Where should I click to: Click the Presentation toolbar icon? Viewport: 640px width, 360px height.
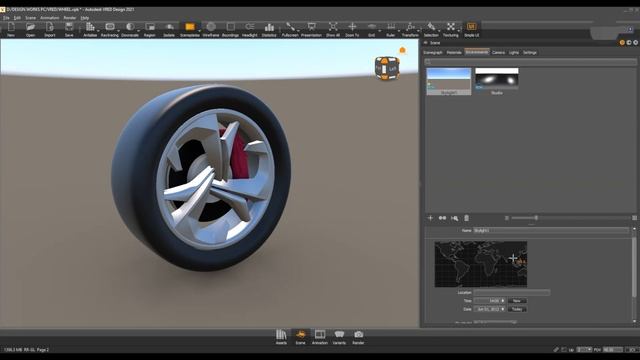click(x=311, y=27)
